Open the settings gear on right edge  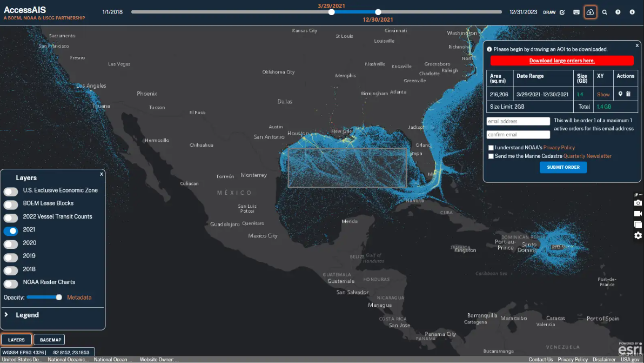pyautogui.click(x=638, y=235)
